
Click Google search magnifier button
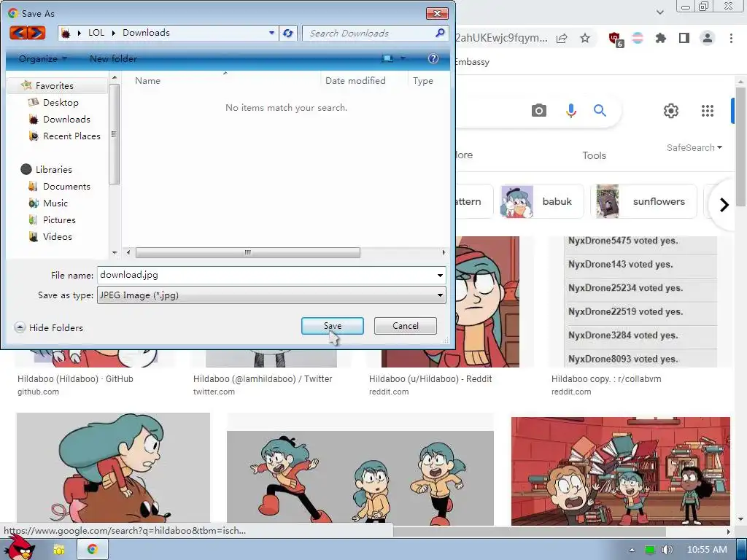click(x=600, y=111)
